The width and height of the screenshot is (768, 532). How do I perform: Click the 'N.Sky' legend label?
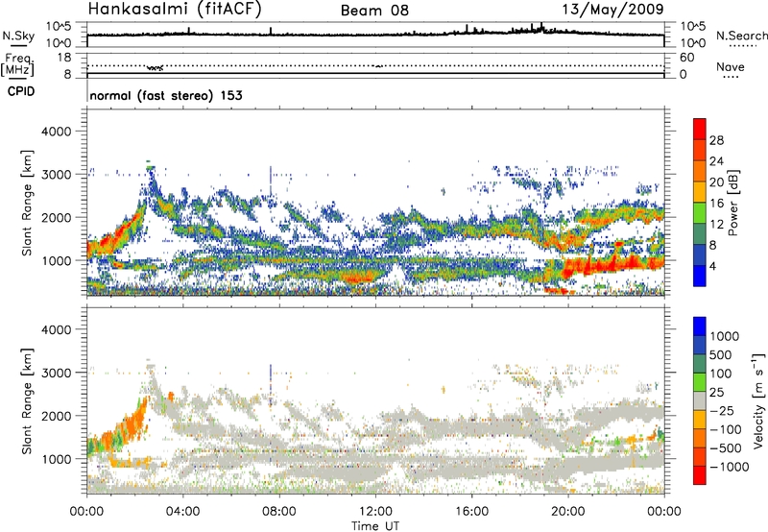[18, 36]
